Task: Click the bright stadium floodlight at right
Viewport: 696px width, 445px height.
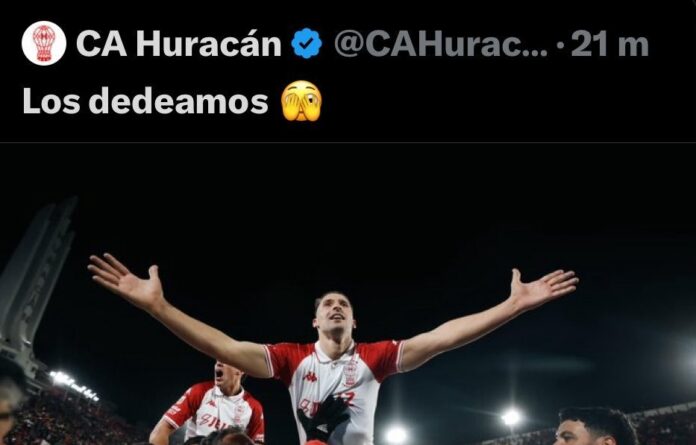Action: click(x=511, y=416)
